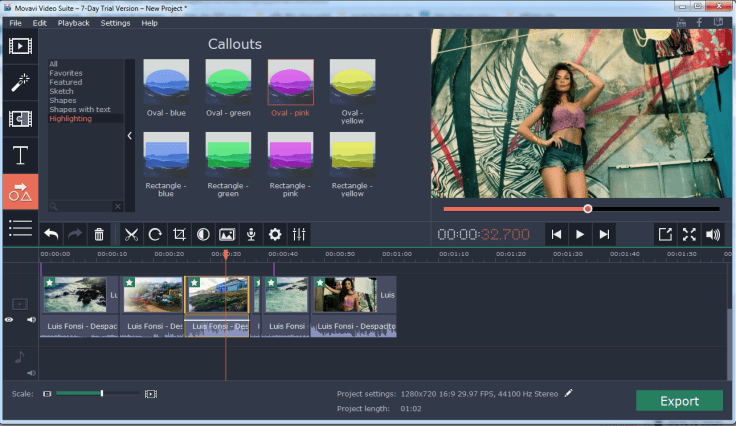Select the woman in pink top clip
The height and width of the screenshot is (426, 736).
tap(354, 306)
